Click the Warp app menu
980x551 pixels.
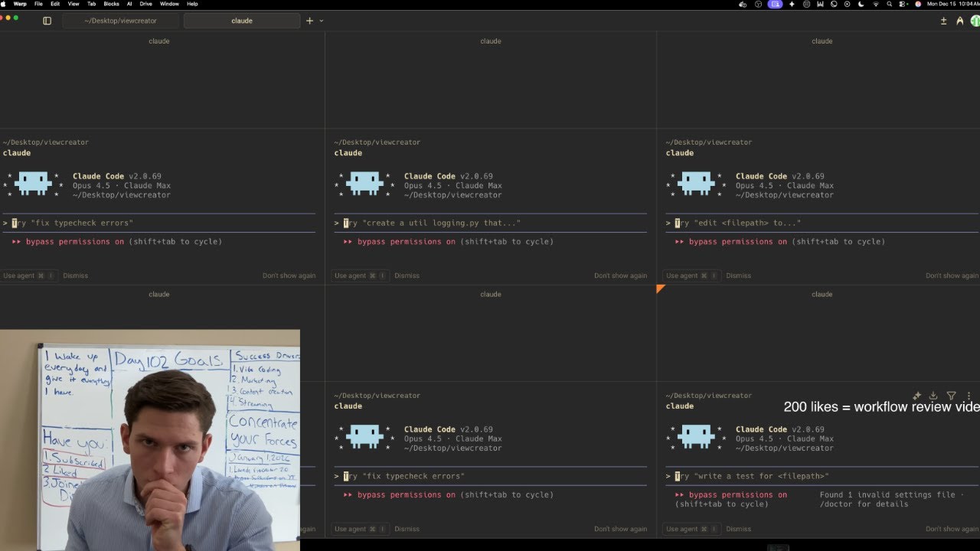pyautogui.click(x=20, y=4)
